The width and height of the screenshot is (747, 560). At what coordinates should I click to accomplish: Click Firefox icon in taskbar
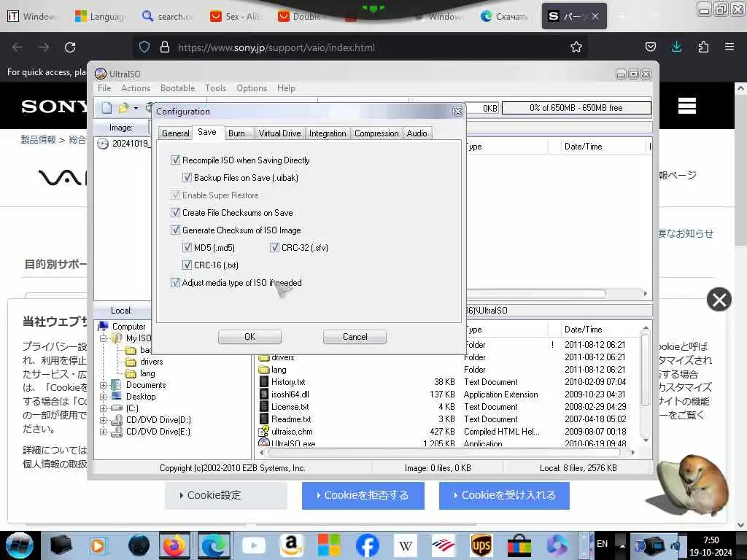(x=174, y=545)
